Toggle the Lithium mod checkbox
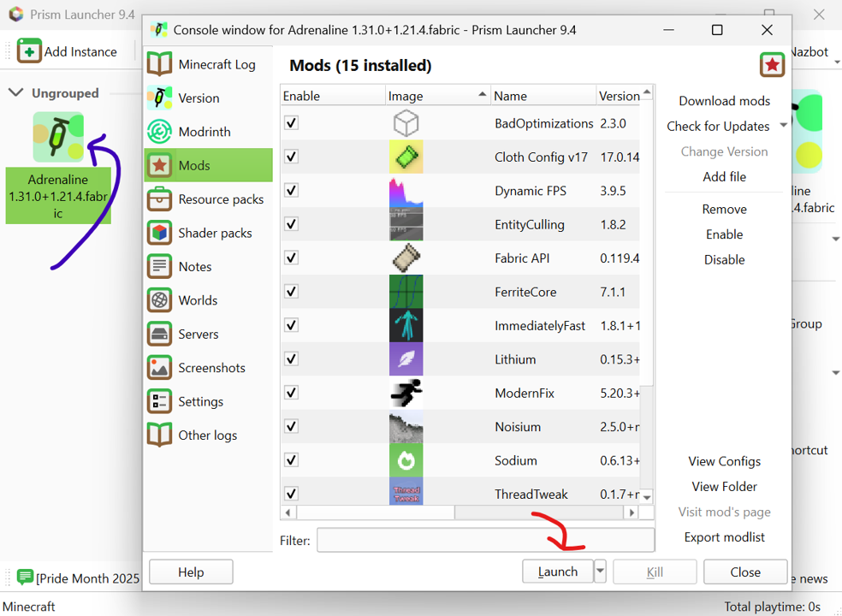The image size is (842, 616). [x=292, y=359]
